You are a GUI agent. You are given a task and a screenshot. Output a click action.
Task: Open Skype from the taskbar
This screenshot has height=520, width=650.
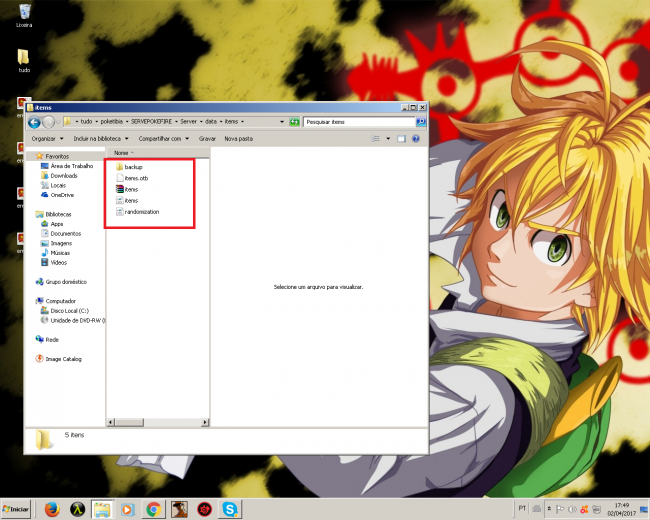[231, 509]
